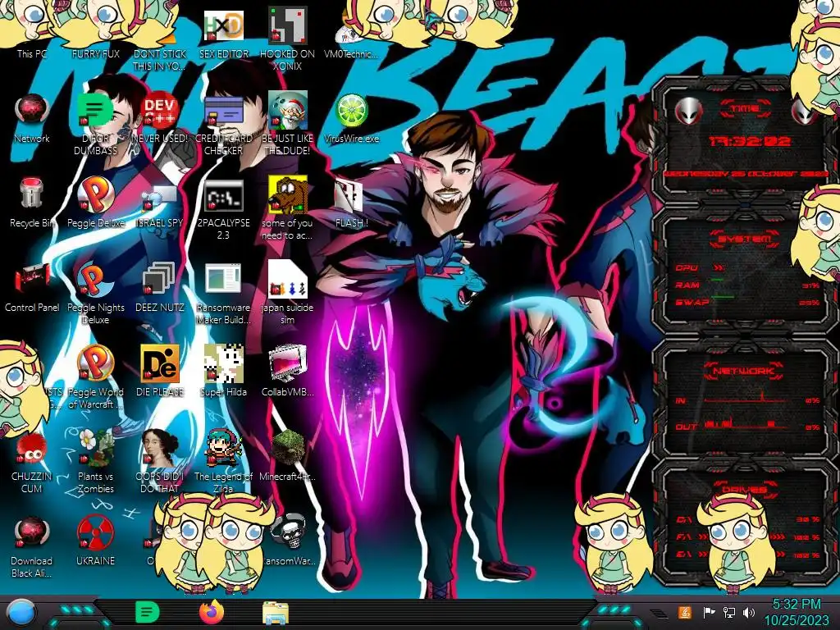Launch The Legend of Zilda shortcut
This screenshot has height=630, width=840.
click(223, 449)
